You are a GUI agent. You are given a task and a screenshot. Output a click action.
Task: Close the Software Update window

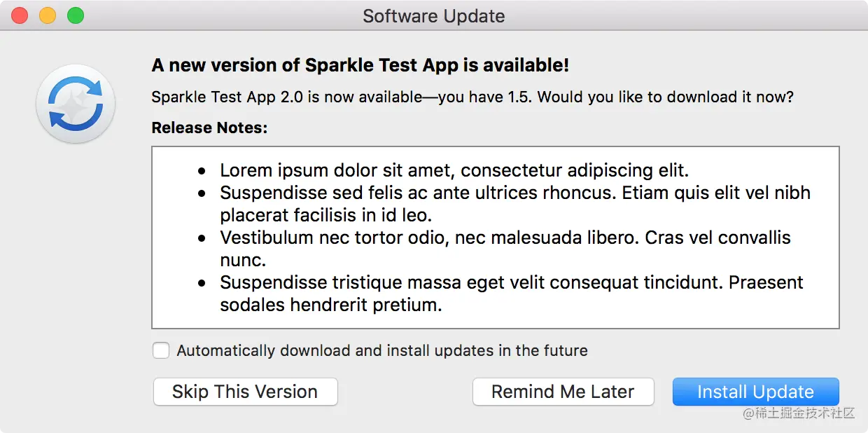[x=20, y=15]
